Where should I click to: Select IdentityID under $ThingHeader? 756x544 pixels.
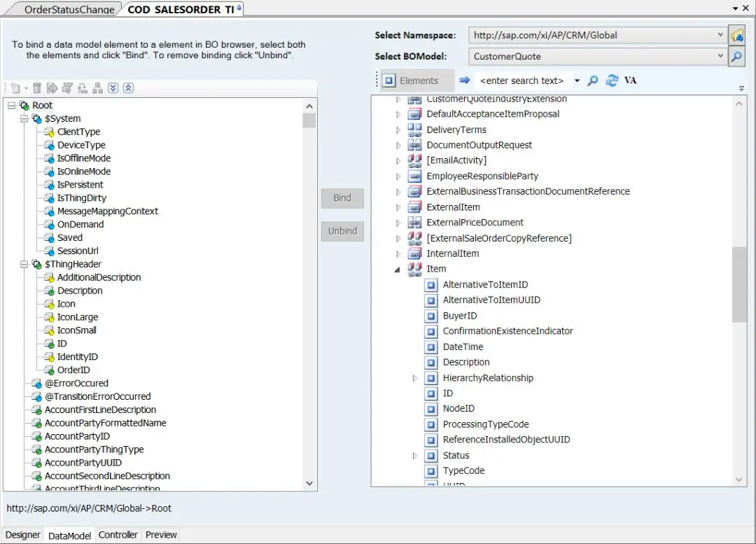point(77,357)
